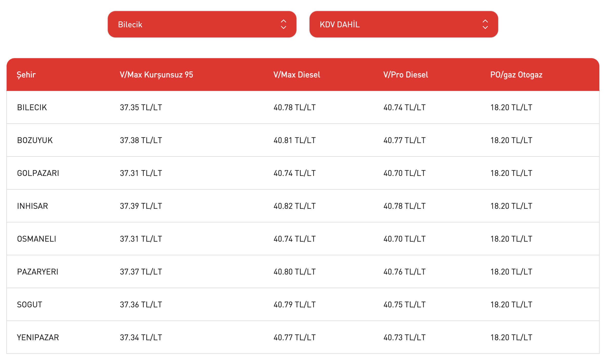Select the SOGUT row name
Image resolution: width=609 pixels, height=364 pixels.
pyautogui.click(x=30, y=305)
